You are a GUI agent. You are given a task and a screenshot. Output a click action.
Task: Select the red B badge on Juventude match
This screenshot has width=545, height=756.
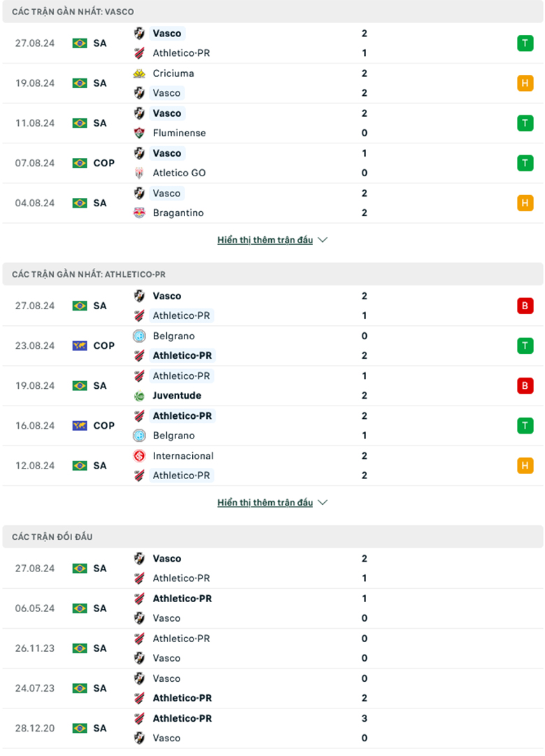click(x=525, y=385)
